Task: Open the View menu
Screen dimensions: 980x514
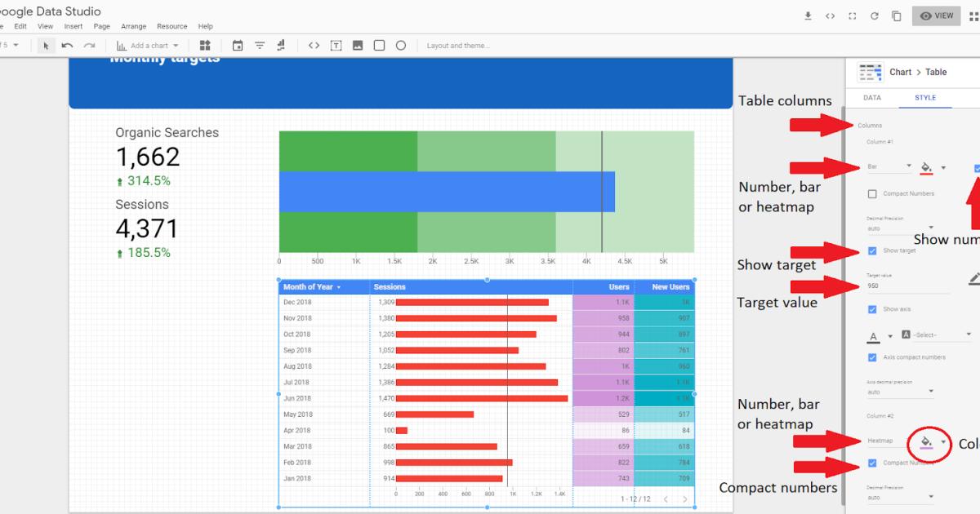Action: point(46,26)
